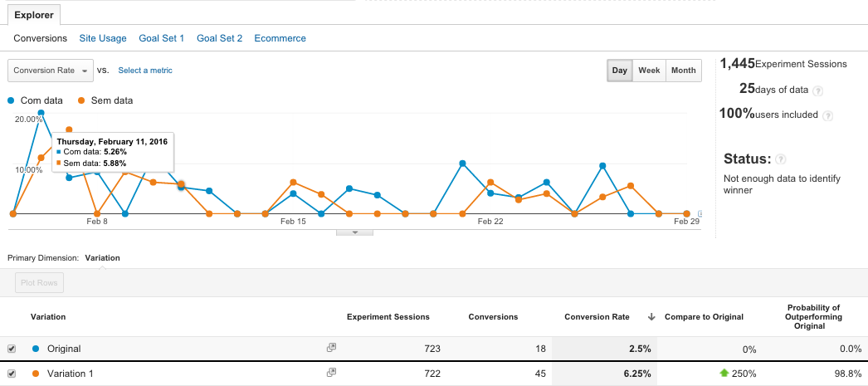Click the blue Original color dot in table
The height and width of the screenshot is (386, 868).
click(x=36, y=349)
